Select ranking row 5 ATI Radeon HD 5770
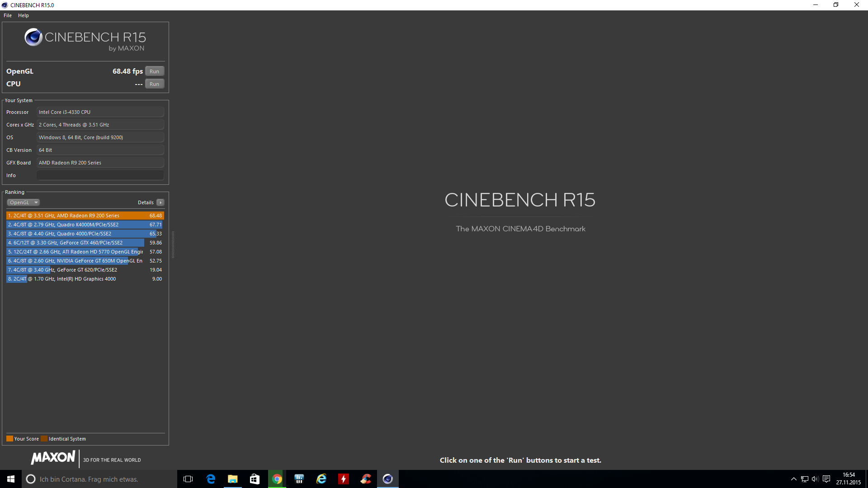 click(x=85, y=252)
